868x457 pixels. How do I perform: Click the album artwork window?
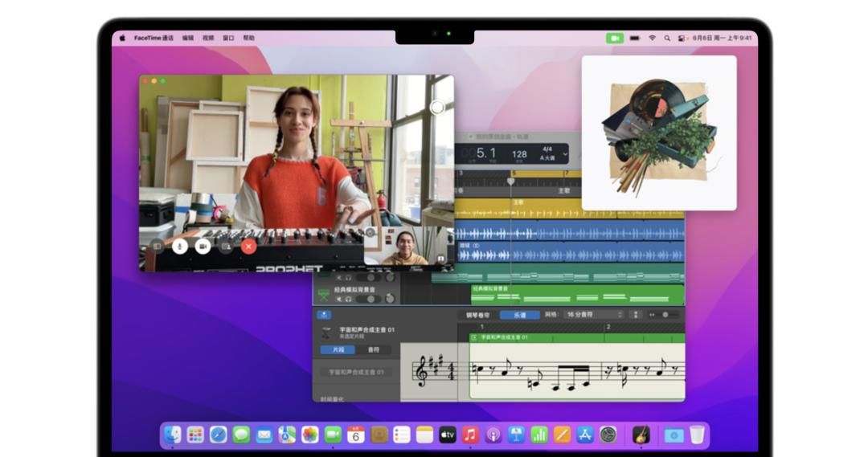(x=659, y=133)
